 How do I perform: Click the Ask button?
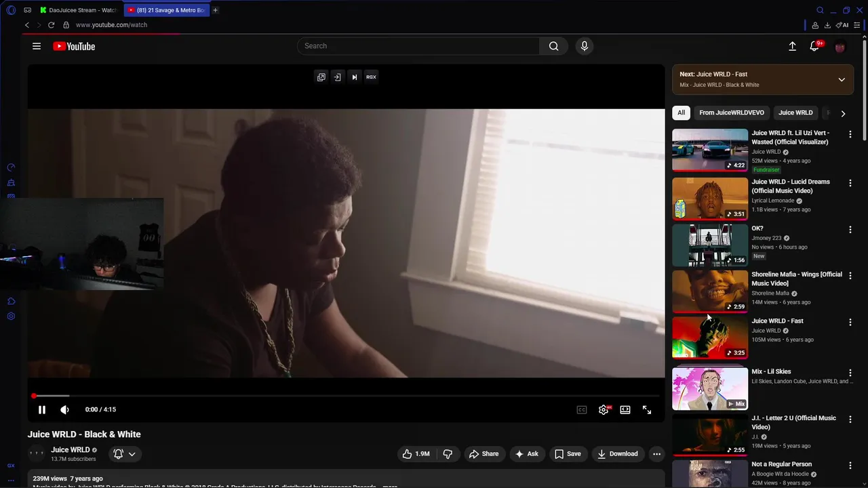click(526, 454)
